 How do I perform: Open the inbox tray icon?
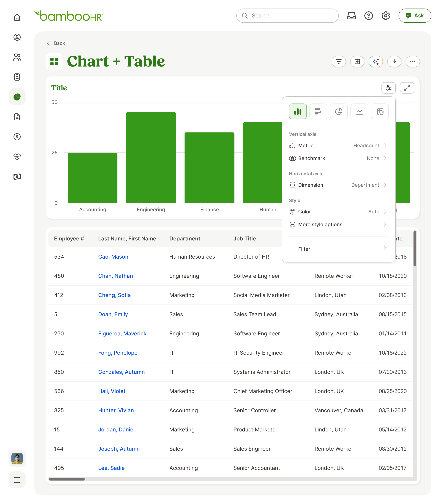351,16
